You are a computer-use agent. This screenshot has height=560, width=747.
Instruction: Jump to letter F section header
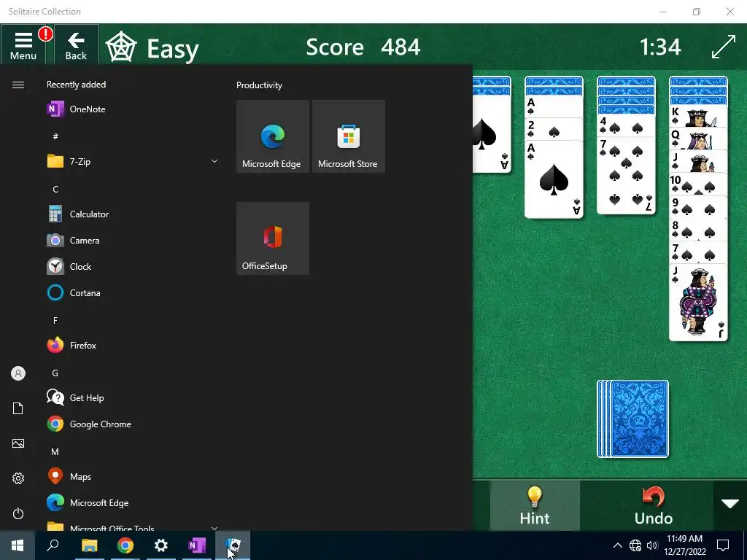tap(55, 321)
